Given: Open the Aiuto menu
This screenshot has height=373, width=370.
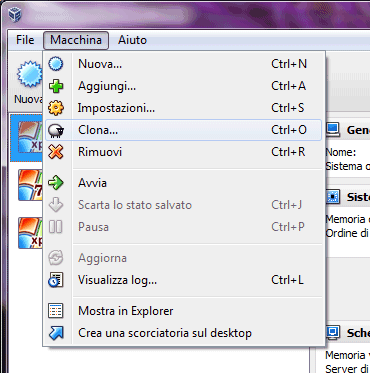Looking at the screenshot, I should click(132, 40).
